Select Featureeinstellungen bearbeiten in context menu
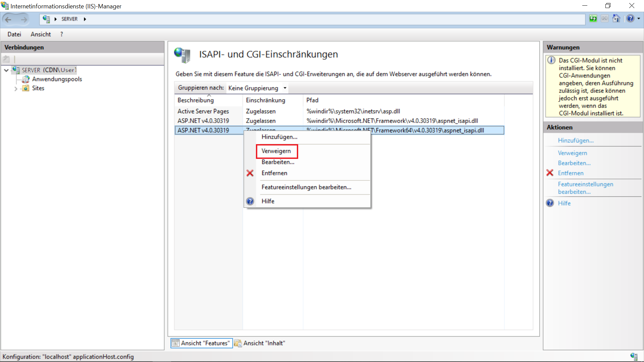The image size is (644, 362). click(306, 187)
